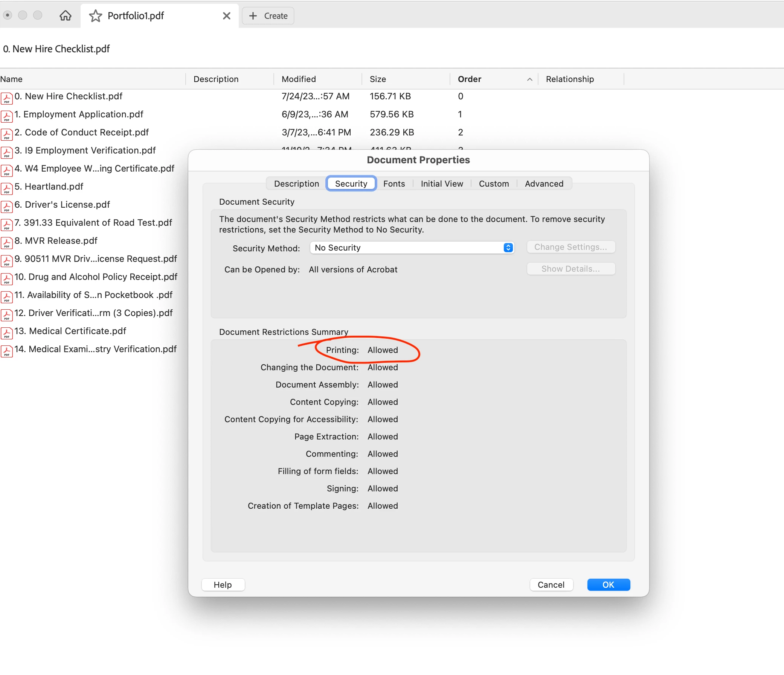Switch to the Fonts tab
784x675 pixels.
tap(394, 184)
